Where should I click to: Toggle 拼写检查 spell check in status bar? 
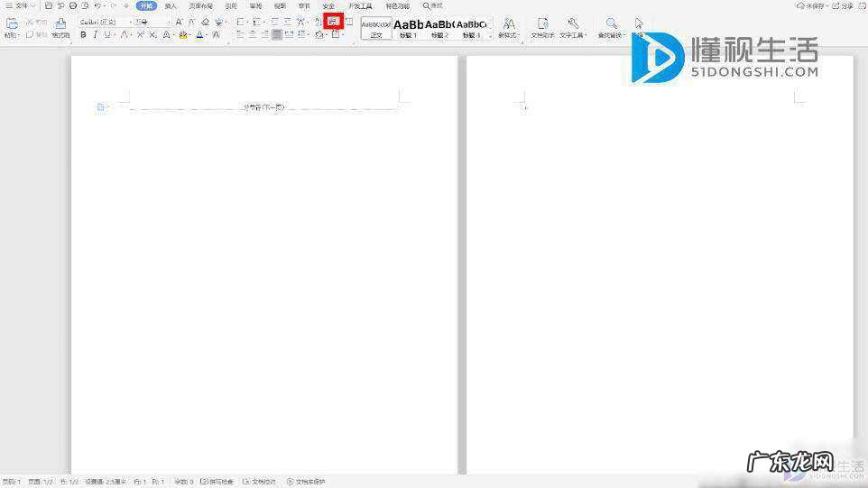click(x=217, y=482)
